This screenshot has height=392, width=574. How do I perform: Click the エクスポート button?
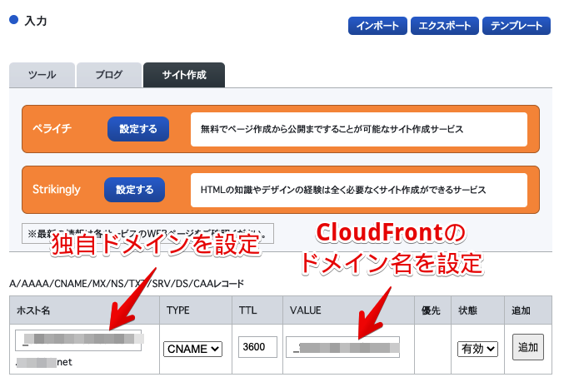coord(444,26)
